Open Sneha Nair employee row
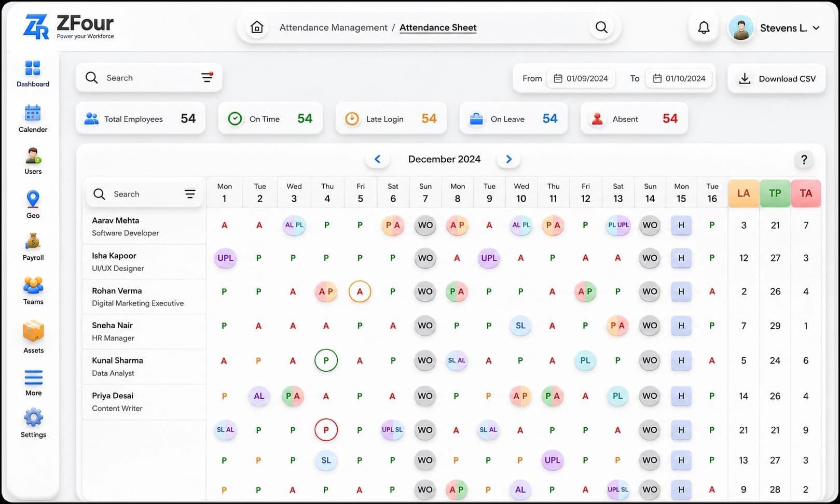 click(x=144, y=331)
